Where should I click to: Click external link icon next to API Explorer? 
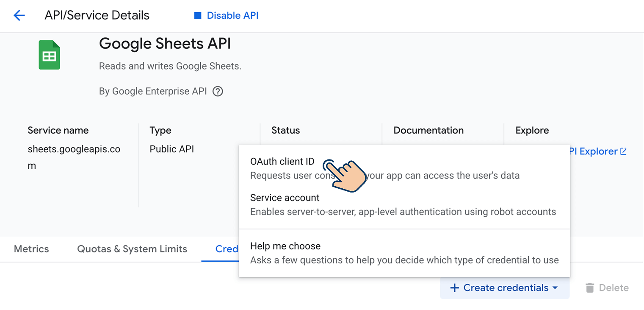(x=623, y=151)
